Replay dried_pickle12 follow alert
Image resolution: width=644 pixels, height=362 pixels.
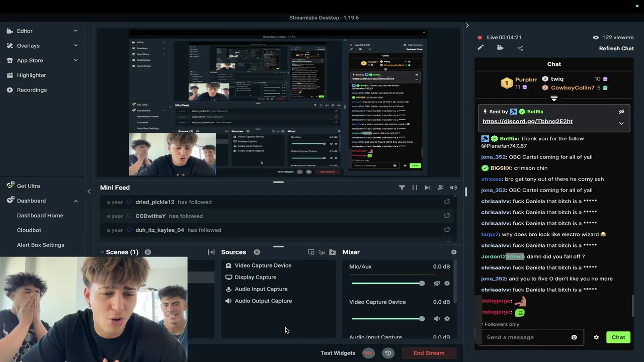(447, 202)
